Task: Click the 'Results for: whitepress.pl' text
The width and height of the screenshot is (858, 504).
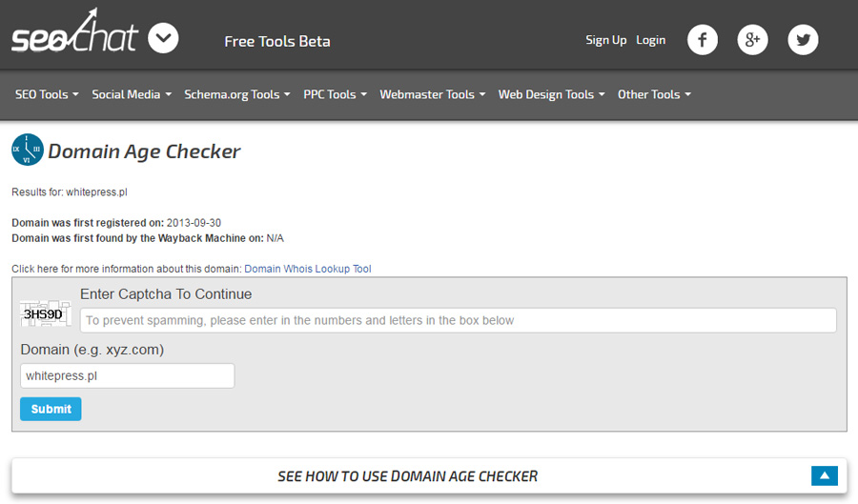Action: 70,192
